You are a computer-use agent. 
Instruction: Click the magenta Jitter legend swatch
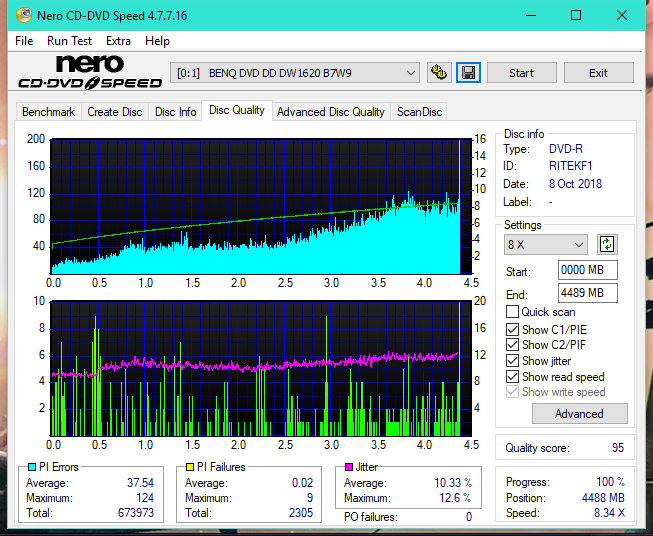click(x=349, y=467)
